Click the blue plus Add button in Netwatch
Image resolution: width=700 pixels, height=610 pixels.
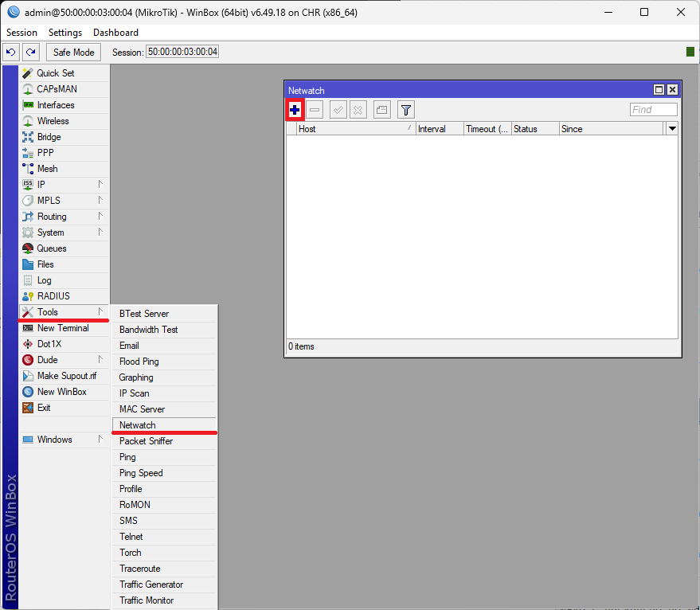(x=295, y=110)
